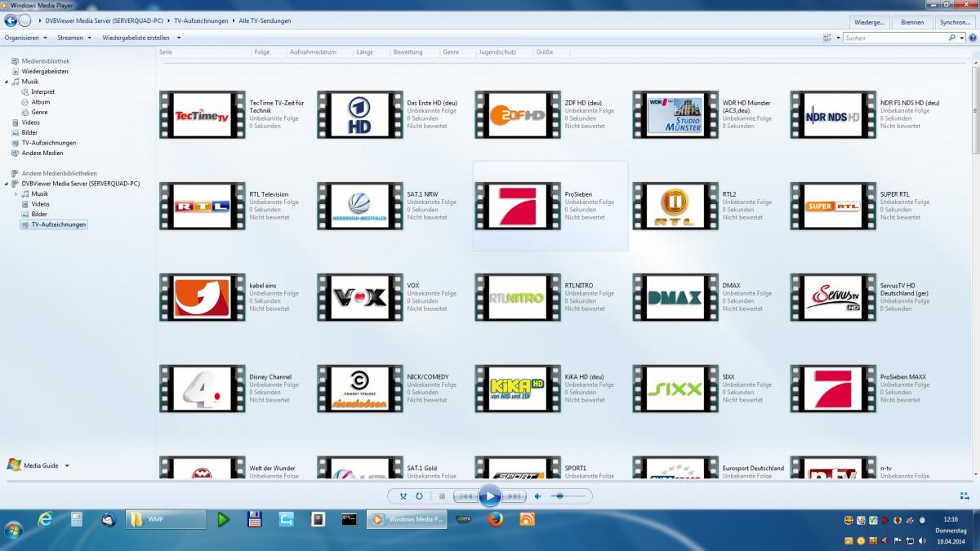
Task: Adjust the volume slider
Action: (x=568, y=495)
